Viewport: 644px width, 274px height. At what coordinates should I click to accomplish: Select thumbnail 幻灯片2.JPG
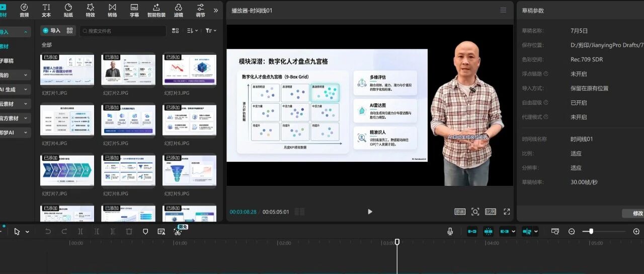128,69
